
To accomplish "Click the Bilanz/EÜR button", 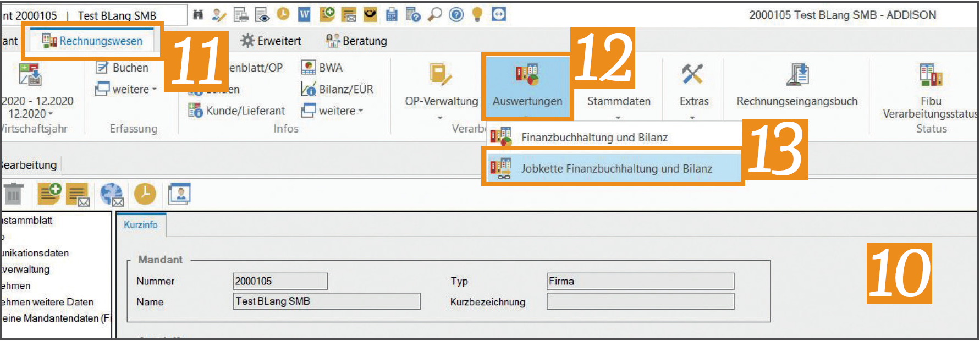I will pyautogui.click(x=337, y=89).
